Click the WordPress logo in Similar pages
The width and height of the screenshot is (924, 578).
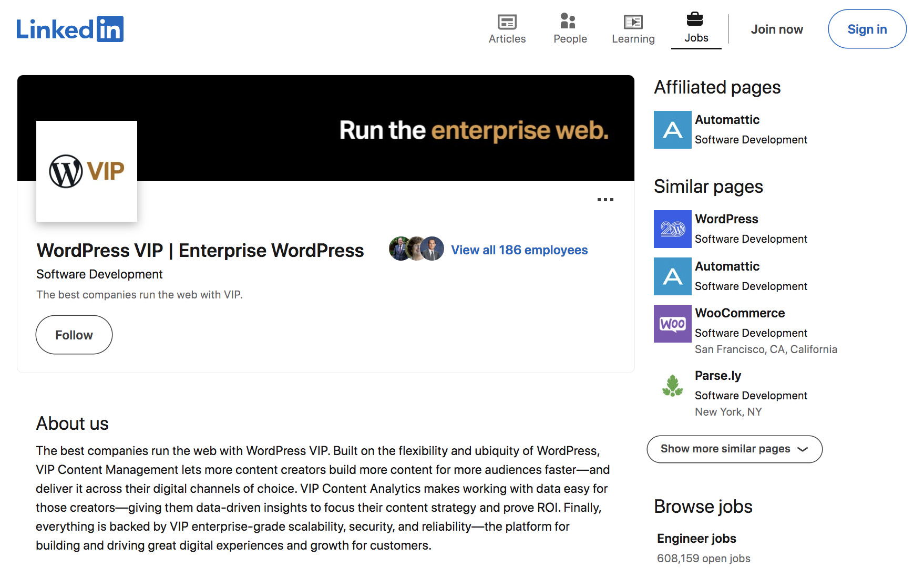point(672,229)
